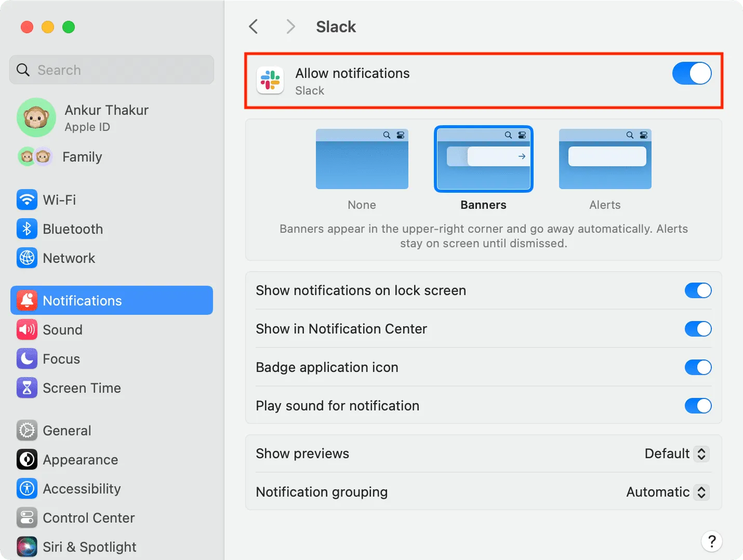743x560 pixels.
Task: Open Siri & Spotlight settings label
Action: 89,547
